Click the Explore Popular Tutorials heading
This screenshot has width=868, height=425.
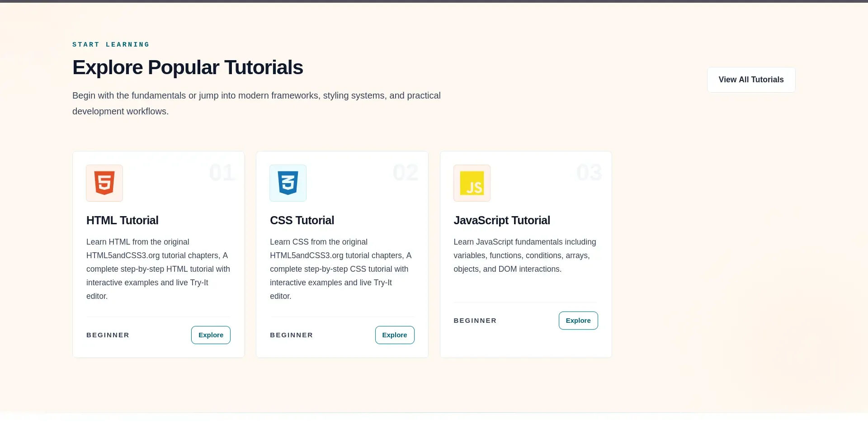pyautogui.click(x=188, y=67)
